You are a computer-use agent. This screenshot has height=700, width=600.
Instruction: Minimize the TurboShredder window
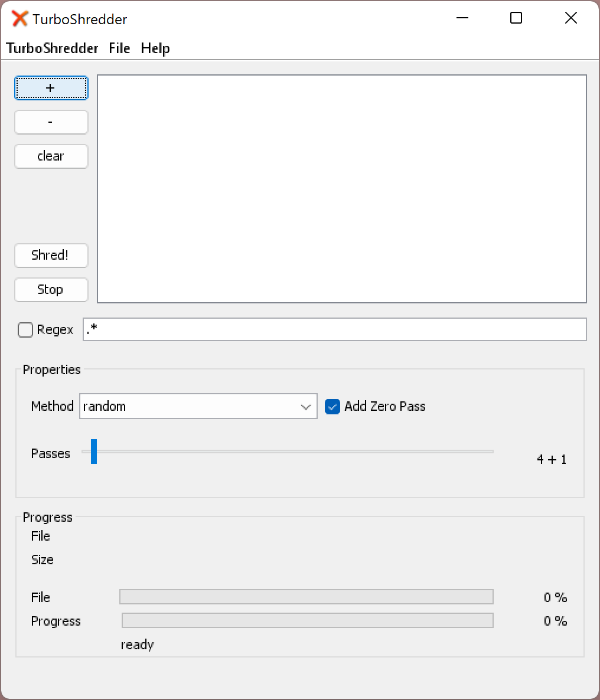[x=462, y=18]
